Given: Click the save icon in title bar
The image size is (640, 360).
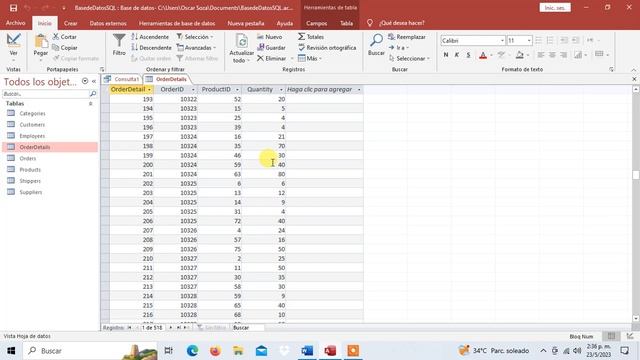Looking at the screenshot, I should click(13, 8).
